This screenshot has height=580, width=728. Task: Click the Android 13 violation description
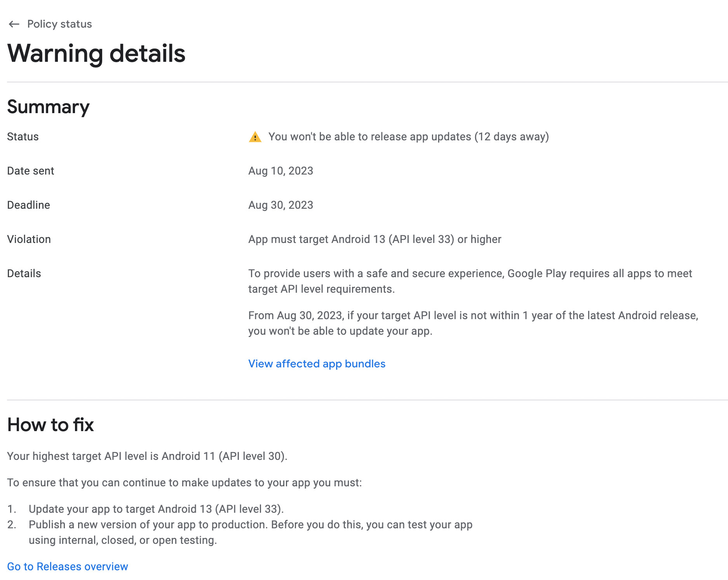pyautogui.click(x=374, y=239)
